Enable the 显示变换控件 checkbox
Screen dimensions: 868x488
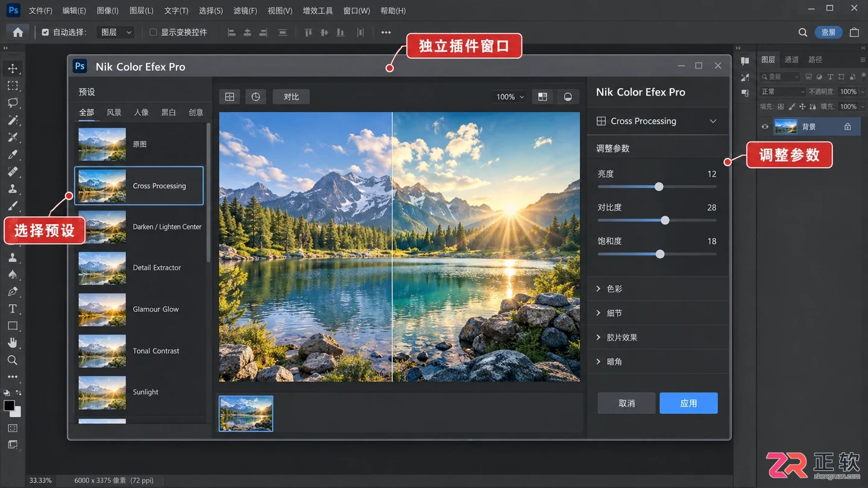[153, 33]
